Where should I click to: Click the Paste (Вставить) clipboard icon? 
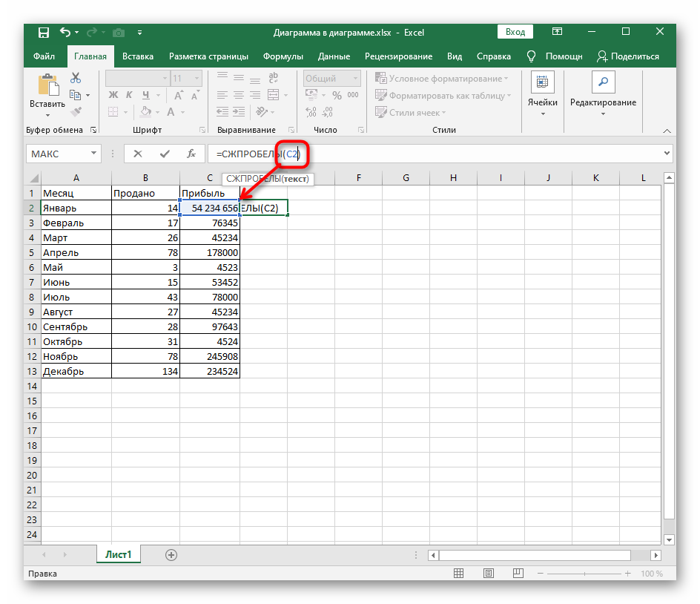coord(47,86)
